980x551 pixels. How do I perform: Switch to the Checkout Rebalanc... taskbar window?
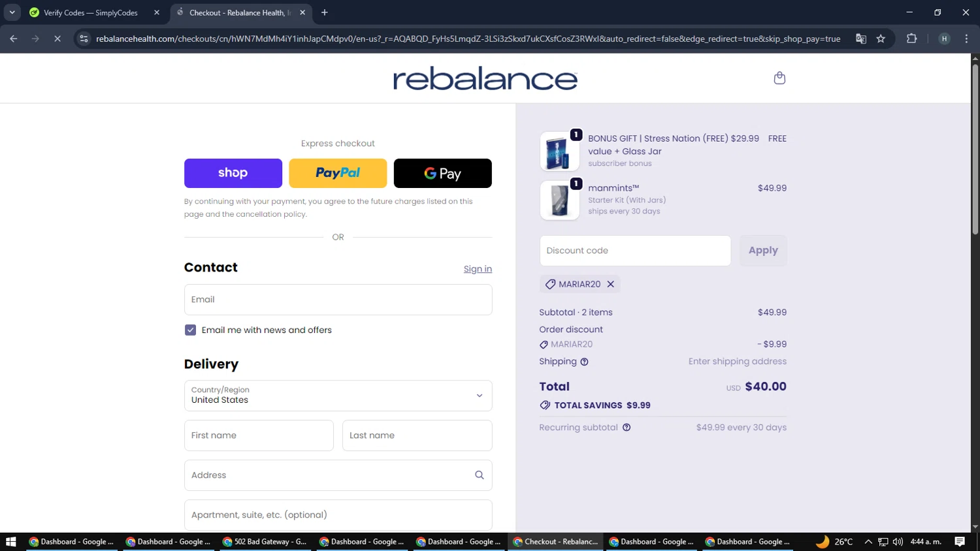(556, 542)
